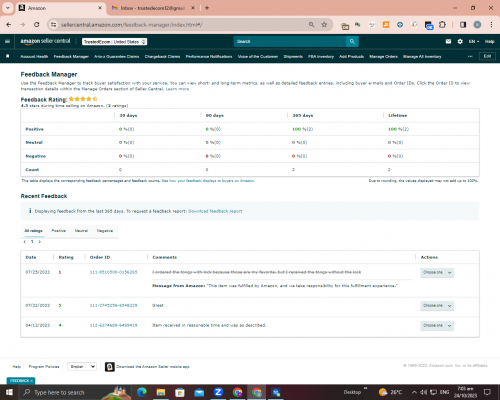Open Program Policies footer link

(x=44, y=367)
